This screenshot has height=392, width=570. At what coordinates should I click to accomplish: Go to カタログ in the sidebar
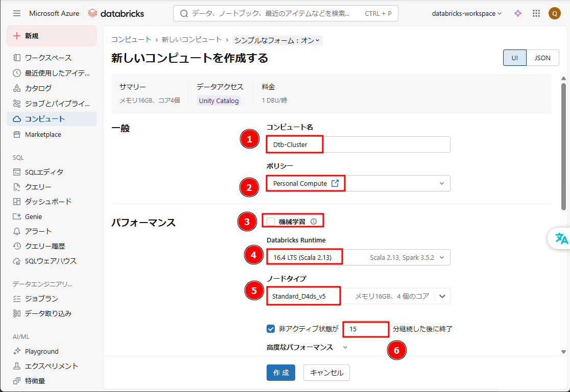coord(38,88)
